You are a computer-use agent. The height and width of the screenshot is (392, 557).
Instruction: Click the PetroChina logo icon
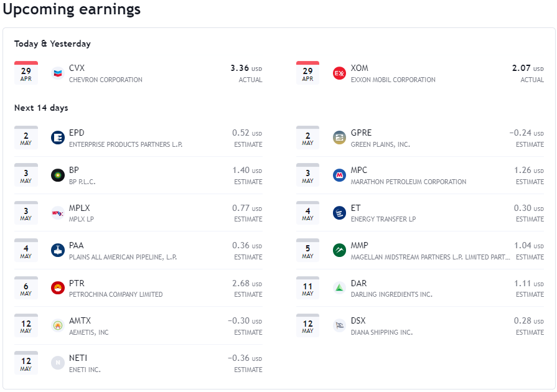point(57,288)
